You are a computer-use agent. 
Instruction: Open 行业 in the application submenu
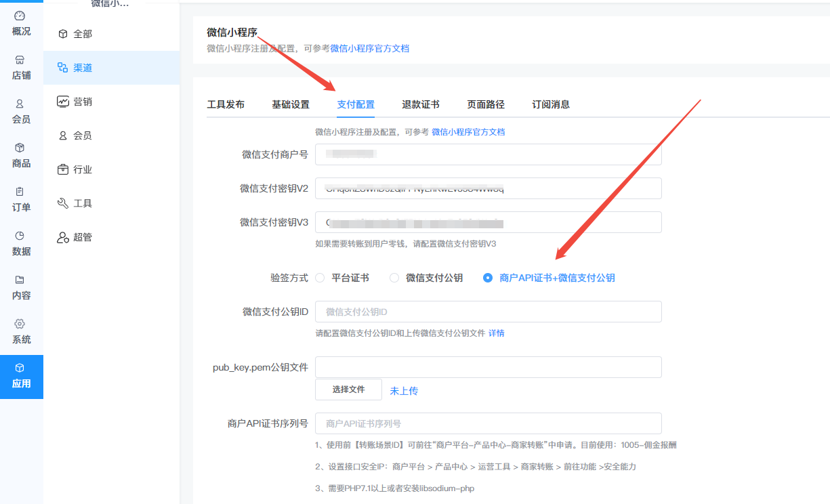(x=111, y=169)
